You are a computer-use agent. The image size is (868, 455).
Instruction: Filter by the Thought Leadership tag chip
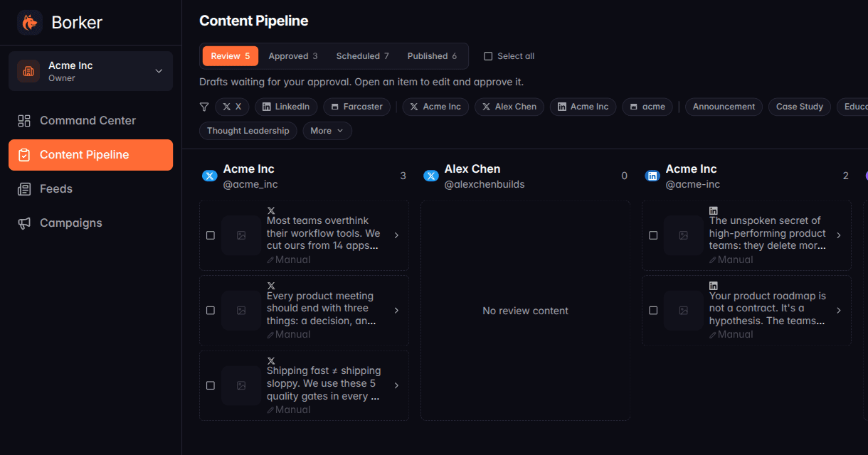248,131
